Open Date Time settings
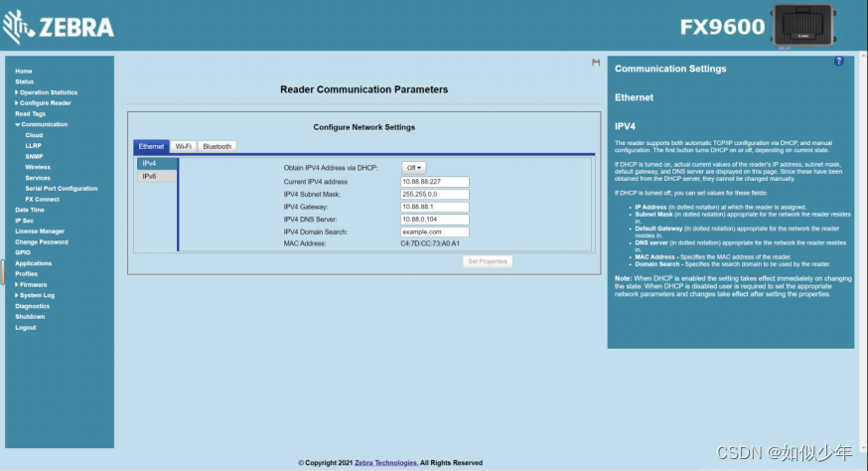The image size is (868, 471). [30, 210]
